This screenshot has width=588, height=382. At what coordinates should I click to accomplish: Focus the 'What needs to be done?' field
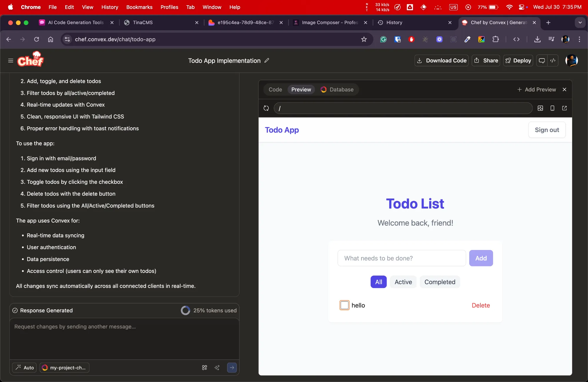[x=401, y=258]
